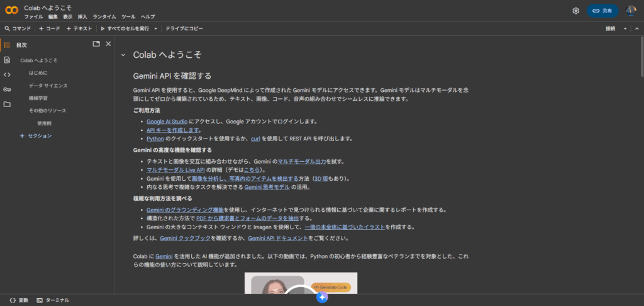Open the Find and replace sidebar icon

[7, 60]
